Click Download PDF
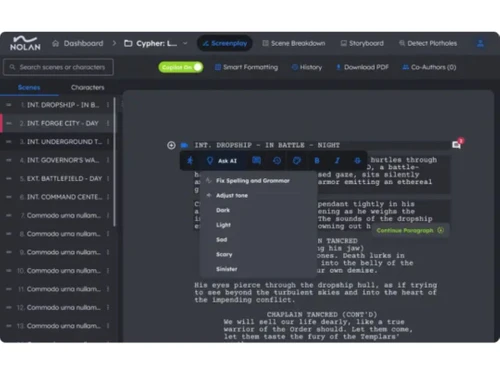500x375 pixels. (x=362, y=67)
